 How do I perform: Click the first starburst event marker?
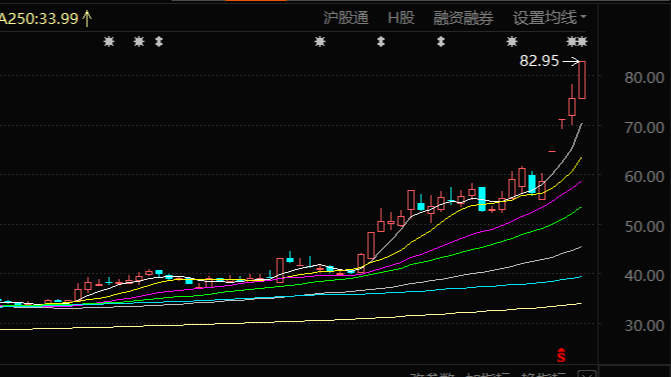pos(109,42)
